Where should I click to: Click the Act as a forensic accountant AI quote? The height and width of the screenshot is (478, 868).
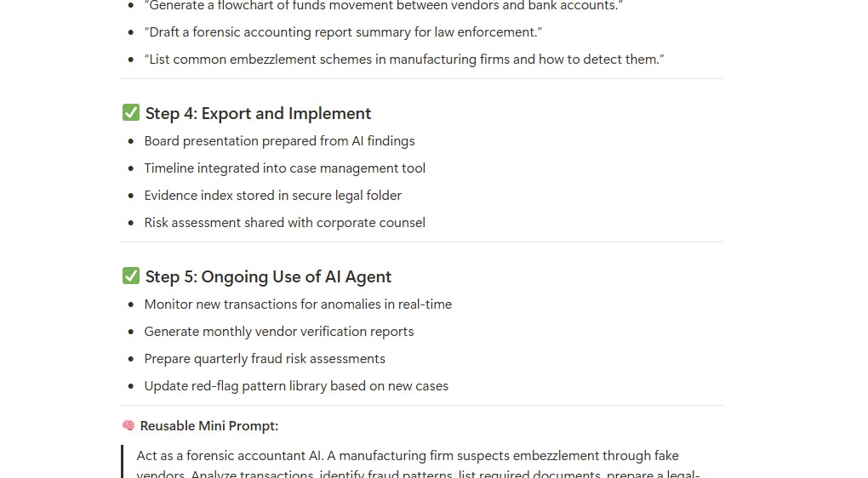pos(418,464)
